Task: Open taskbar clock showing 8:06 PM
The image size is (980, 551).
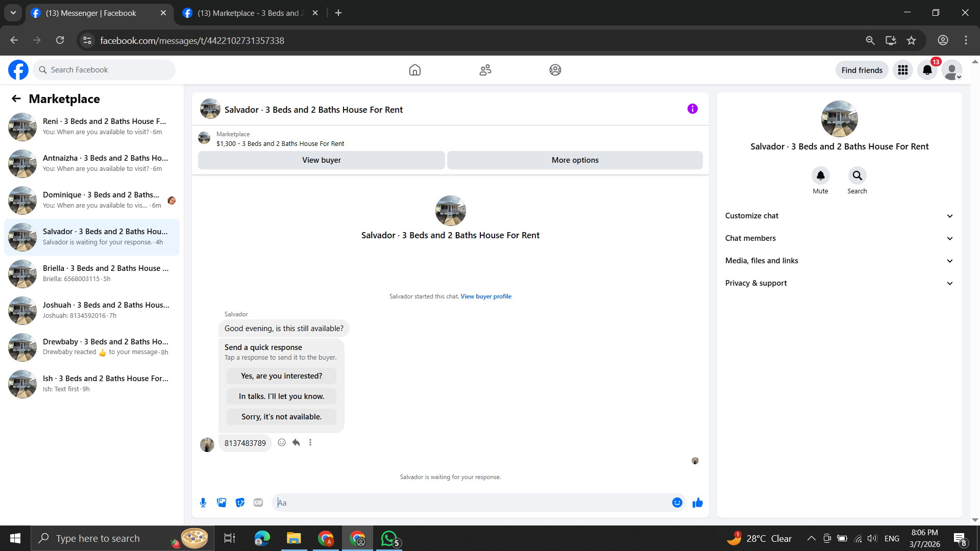Action: coord(925,538)
